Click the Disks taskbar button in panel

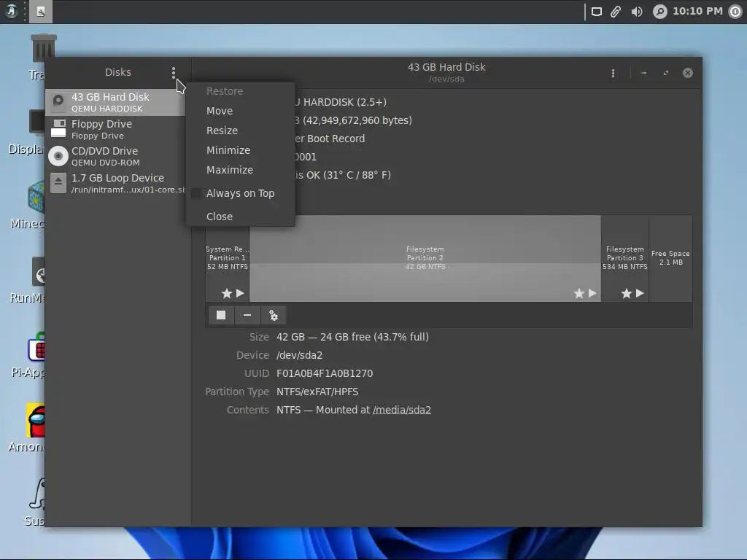click(41, 12)
